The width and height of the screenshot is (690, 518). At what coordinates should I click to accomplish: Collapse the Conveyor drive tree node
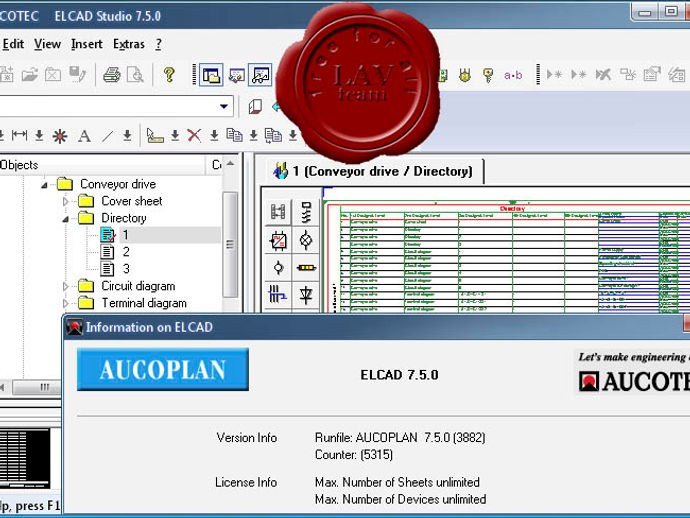click(x=44, y=185)
